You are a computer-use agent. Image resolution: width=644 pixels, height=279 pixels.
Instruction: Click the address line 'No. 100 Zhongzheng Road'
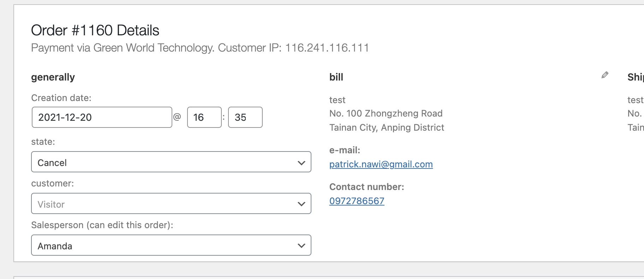tap(386, 113)
